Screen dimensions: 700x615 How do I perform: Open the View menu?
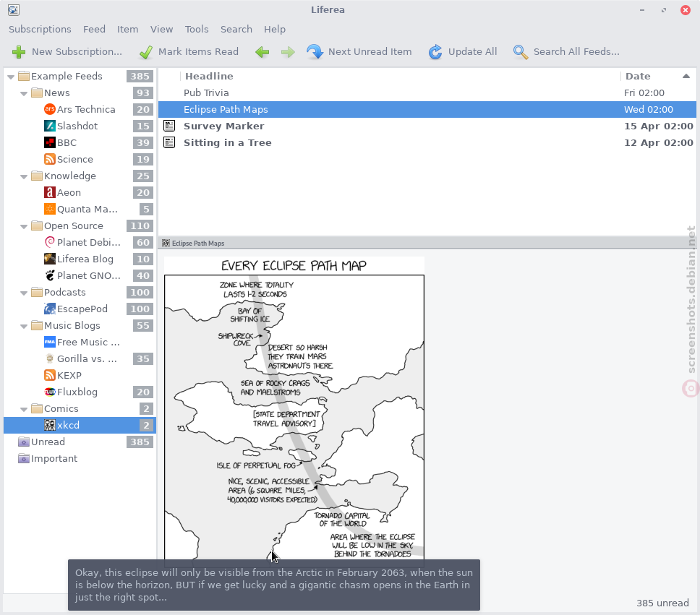[161, 29]
